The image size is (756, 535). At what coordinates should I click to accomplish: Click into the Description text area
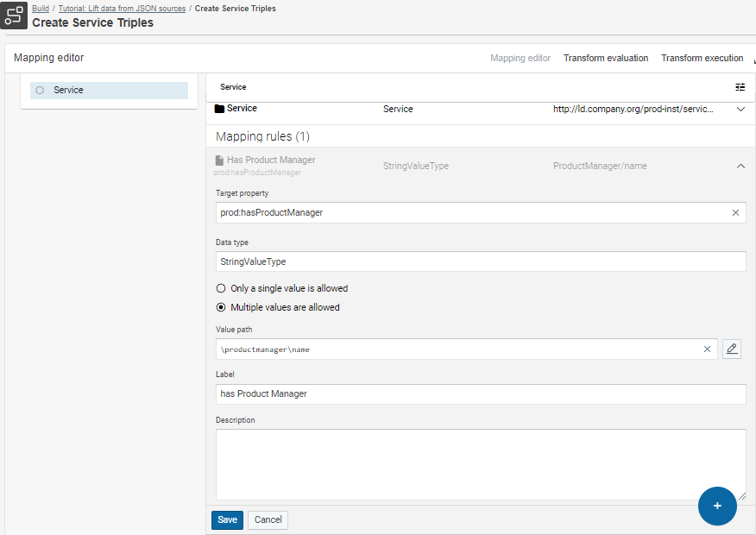(x=480, y=463)
